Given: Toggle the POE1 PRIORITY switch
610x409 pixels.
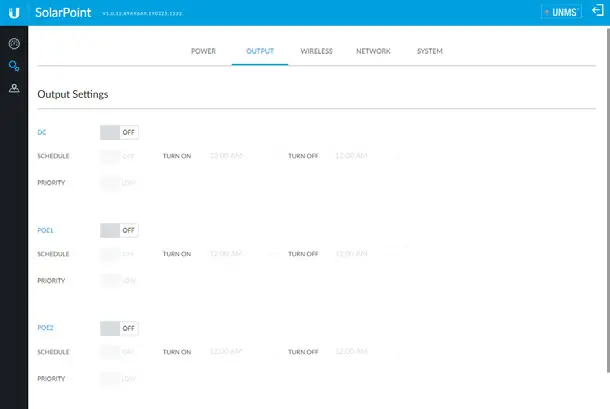Looking at the screenshot, I should click(x=119, y=281).
